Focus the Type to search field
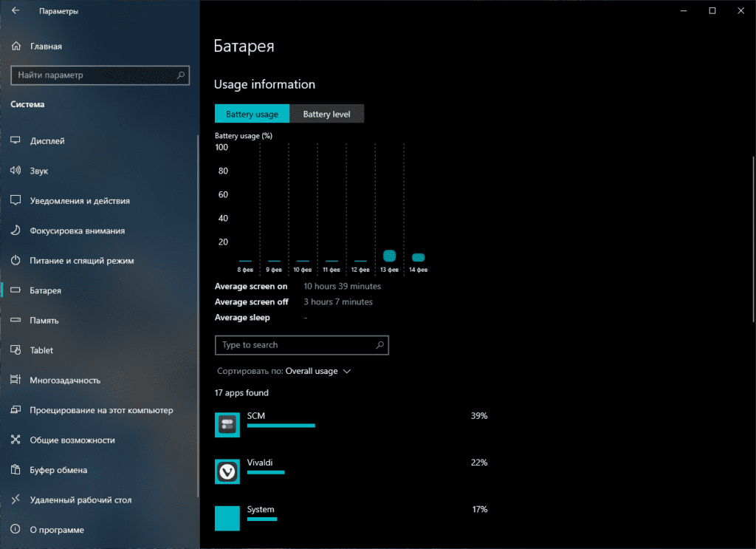Image resolution: width=756 pixels, height=549 pixels. [302, 345]
